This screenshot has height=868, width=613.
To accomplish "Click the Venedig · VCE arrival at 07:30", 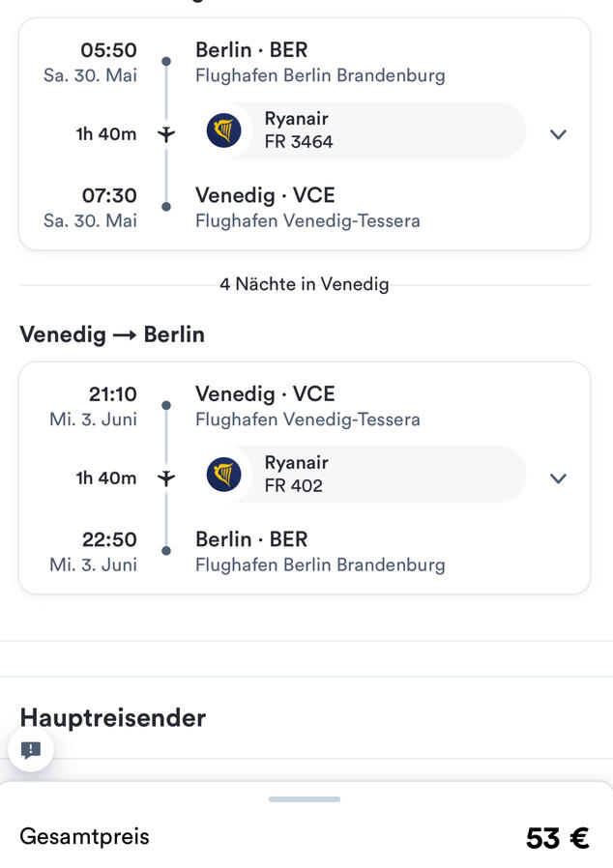I will pos(265,195).
